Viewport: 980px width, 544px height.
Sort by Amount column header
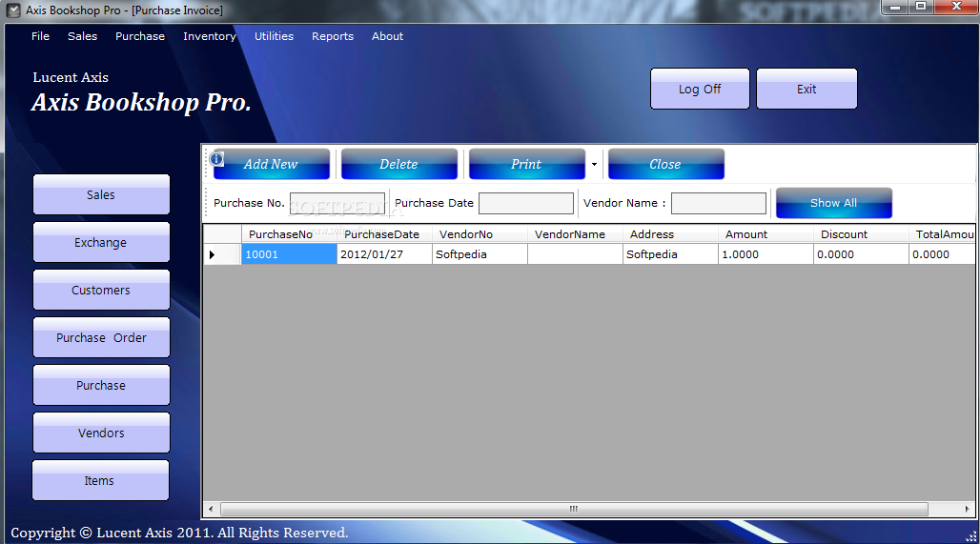point(766,234)
